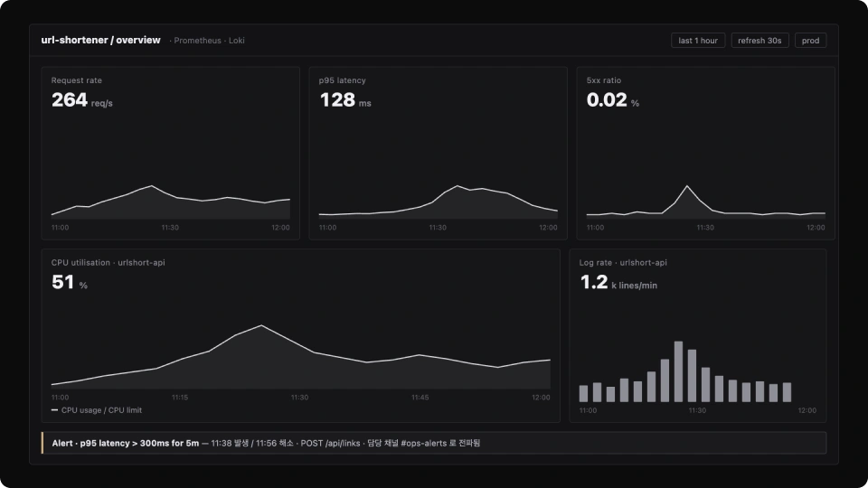
Task: Click the tallest bar in Log rate chart
Action: click(x=678, y=371)
